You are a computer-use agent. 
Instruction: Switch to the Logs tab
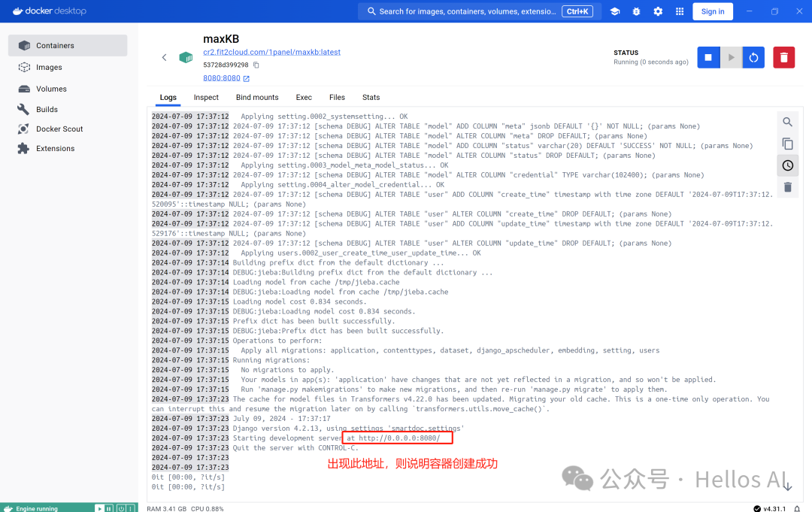click(168, 97)
